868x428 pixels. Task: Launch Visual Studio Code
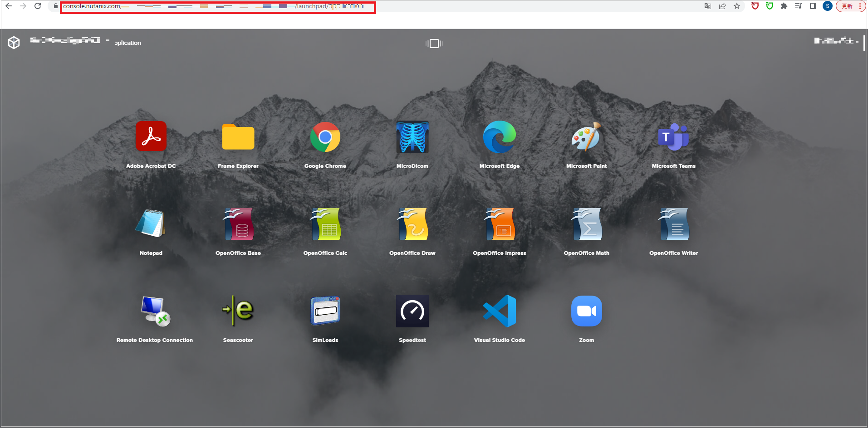(500, 311)
